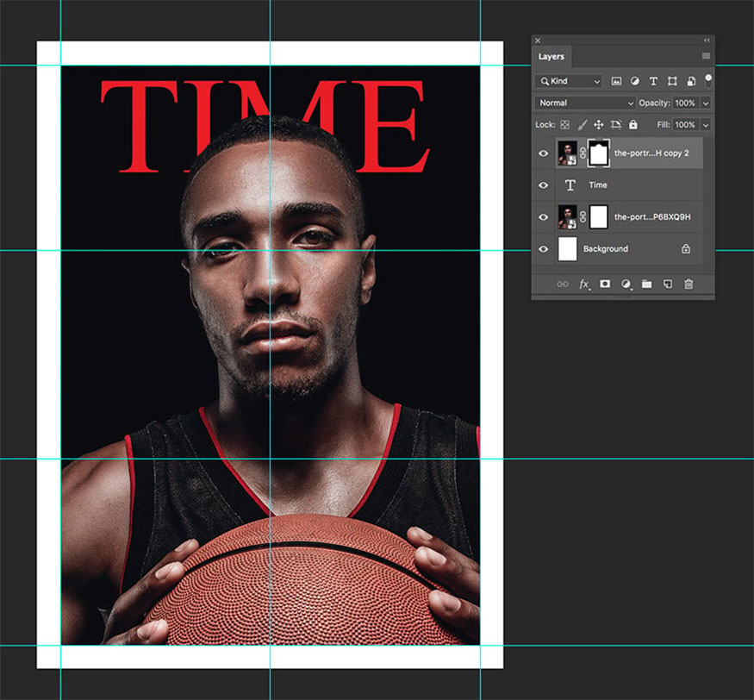Viewport: 754px width, 700px height.
Task: Click the Fill label
Action: tap(664, 125)
